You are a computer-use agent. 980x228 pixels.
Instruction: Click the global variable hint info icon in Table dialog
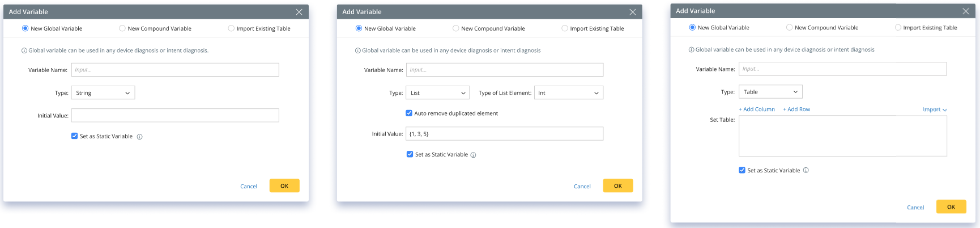click(691, 50)
